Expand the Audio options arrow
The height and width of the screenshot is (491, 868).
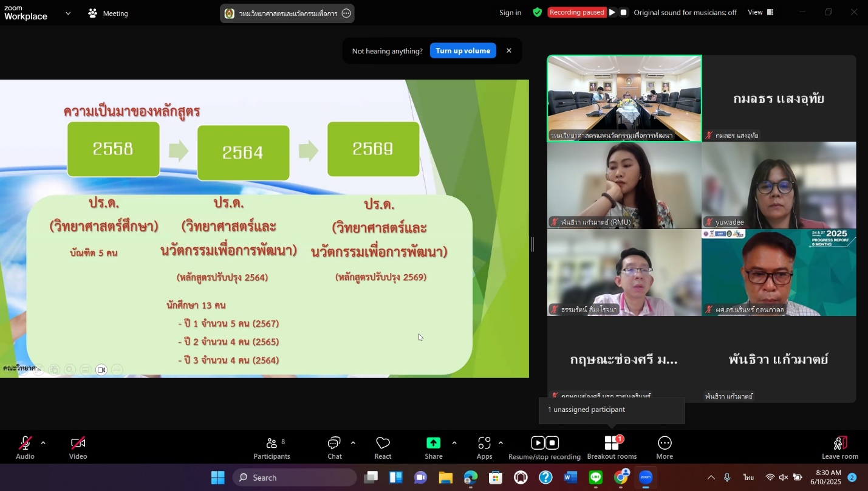pos(43,443)
